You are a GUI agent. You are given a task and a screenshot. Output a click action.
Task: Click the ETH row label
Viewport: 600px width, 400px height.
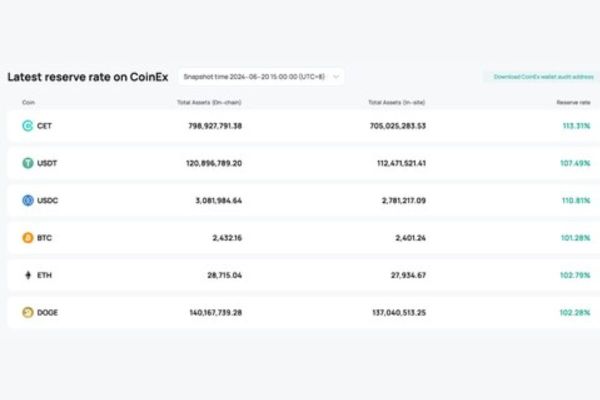(44, 275)
